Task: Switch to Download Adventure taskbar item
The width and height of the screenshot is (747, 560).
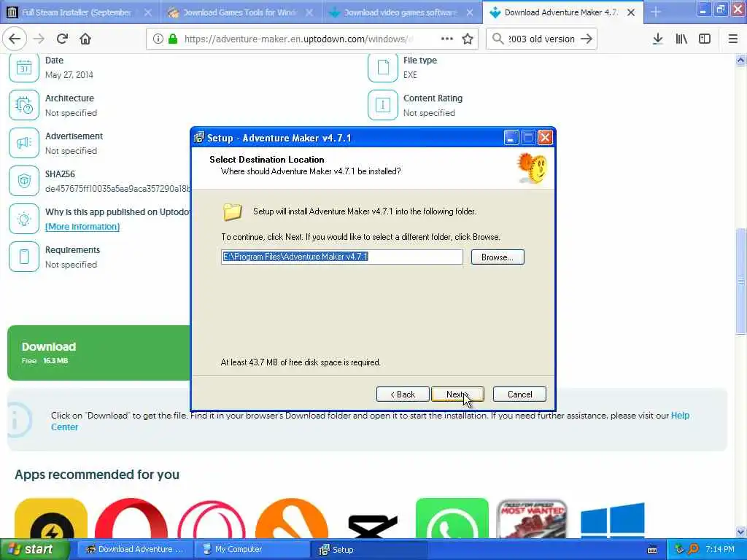Action: pyautogui.click(x=134, y=549)
